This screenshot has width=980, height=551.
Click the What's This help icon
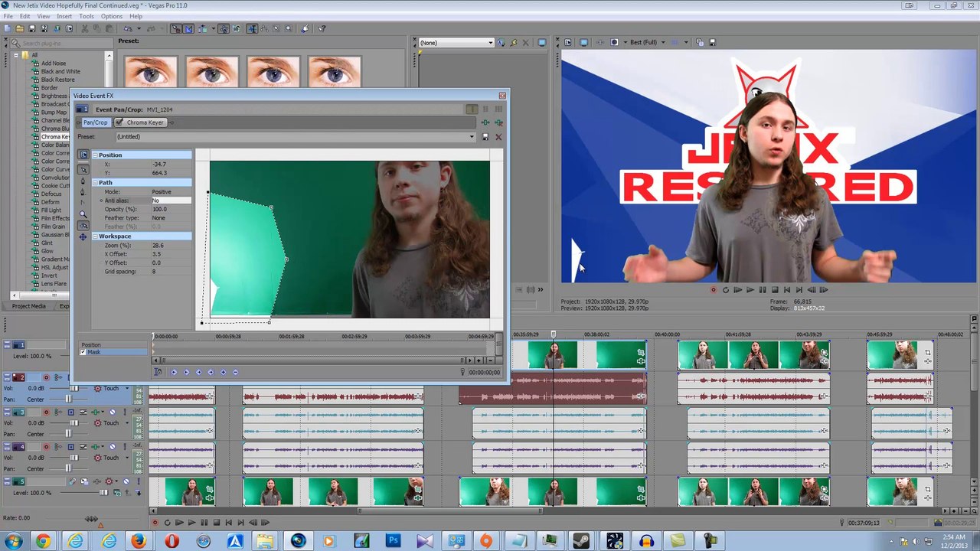(x=322, y=29)
